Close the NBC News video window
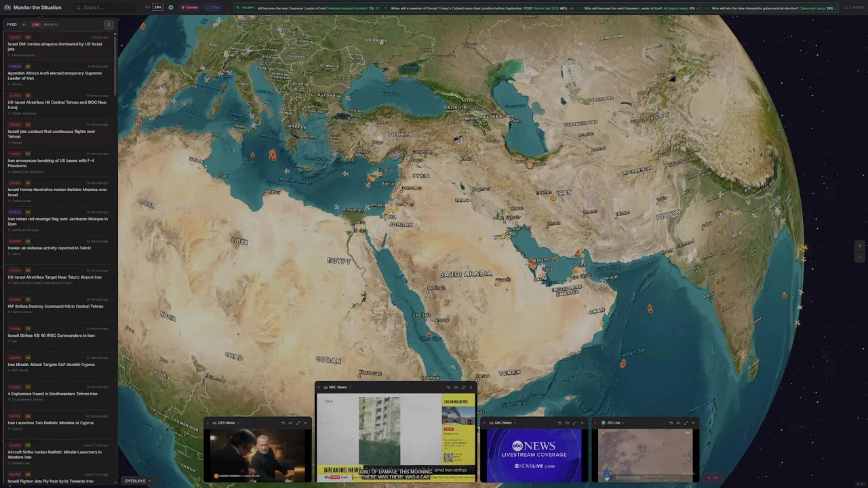This screenshot has height=488, width=868. pyautogui.click(x=471, y=387)
